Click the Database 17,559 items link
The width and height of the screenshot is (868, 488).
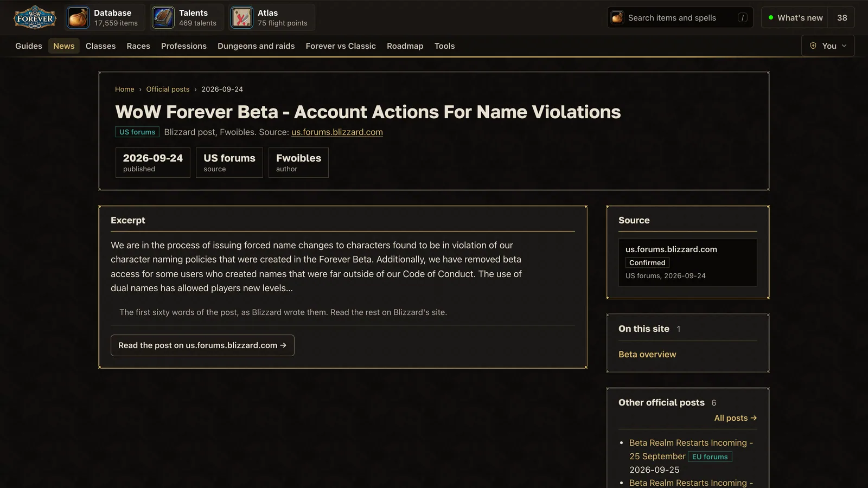click(106, 17)
